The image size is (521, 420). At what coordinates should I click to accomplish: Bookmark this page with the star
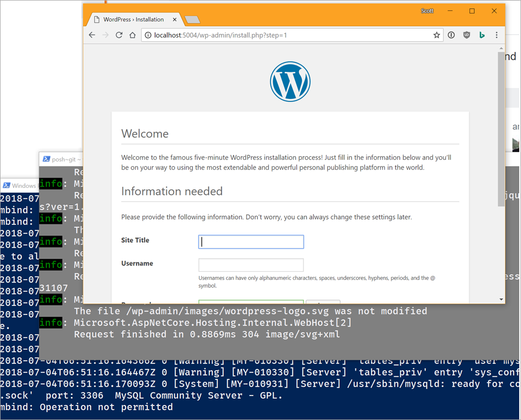437,35
